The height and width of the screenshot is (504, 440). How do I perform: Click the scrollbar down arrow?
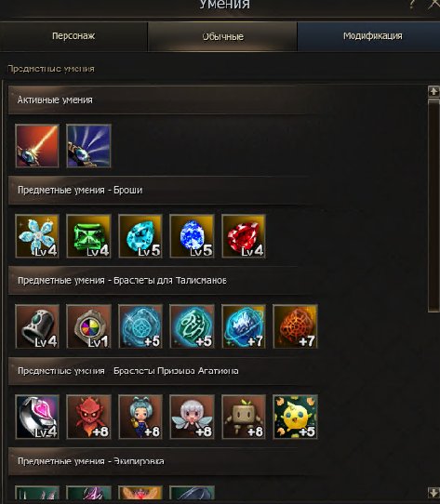pos(433,492)
